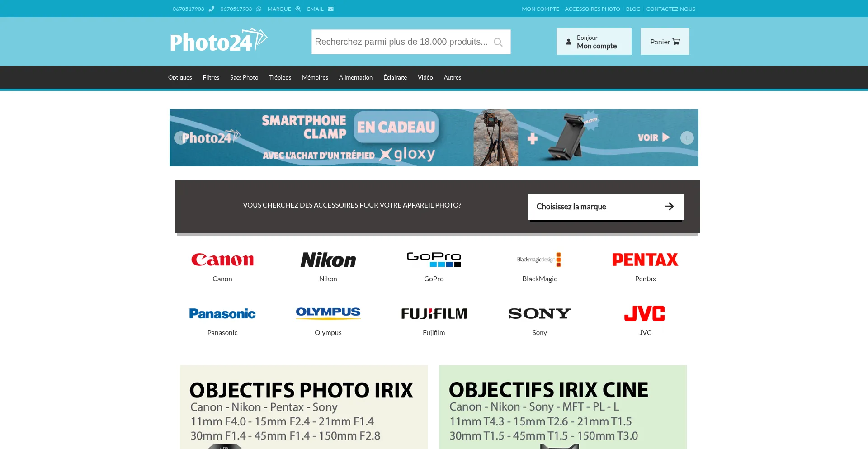
Task: Click the search magnifier icon in search box
Action: coord(498,42)
